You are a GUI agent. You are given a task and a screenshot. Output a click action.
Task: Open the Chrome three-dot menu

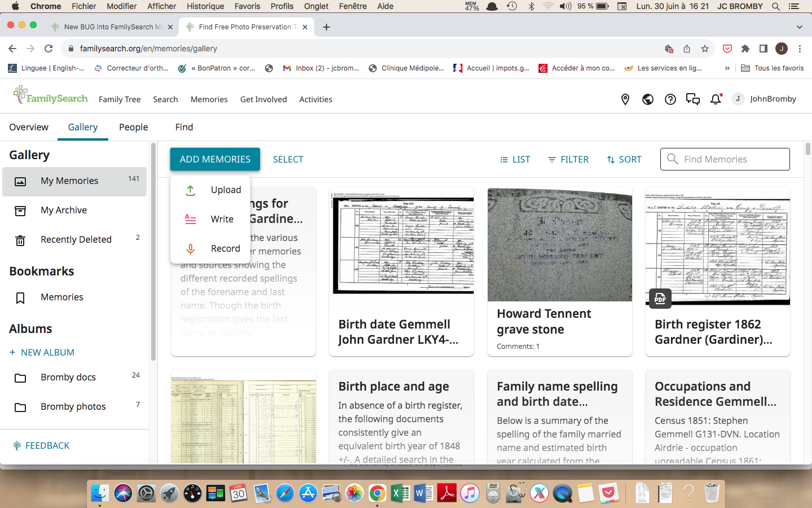click(x=800, y=49)
